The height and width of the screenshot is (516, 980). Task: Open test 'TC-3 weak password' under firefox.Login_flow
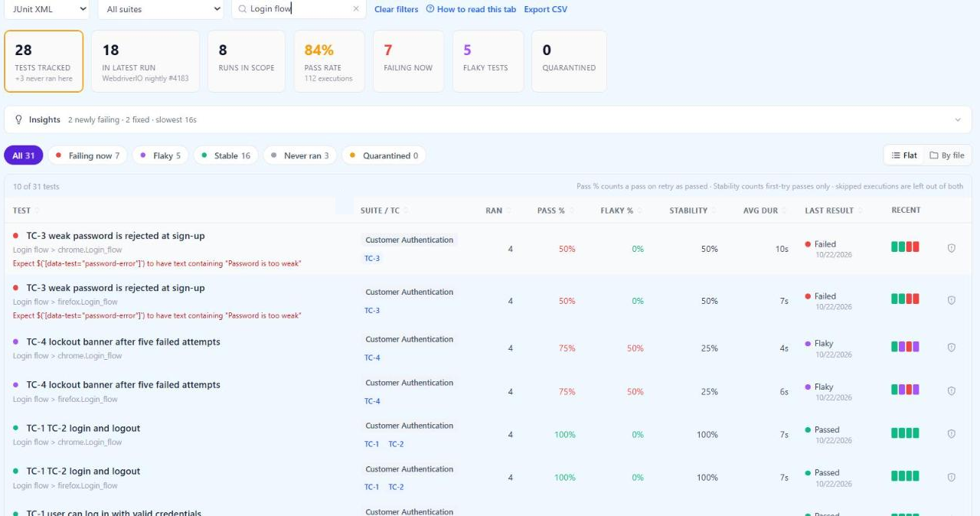116,288
